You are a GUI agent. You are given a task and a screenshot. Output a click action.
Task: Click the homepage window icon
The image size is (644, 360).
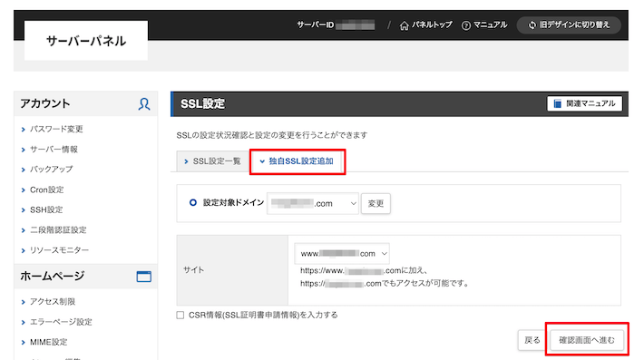tap(143, 277)
